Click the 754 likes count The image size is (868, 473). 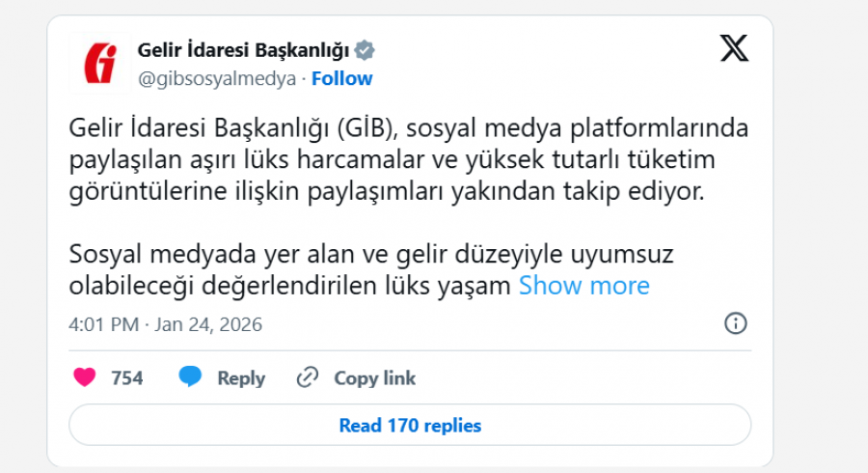(127, 378)
